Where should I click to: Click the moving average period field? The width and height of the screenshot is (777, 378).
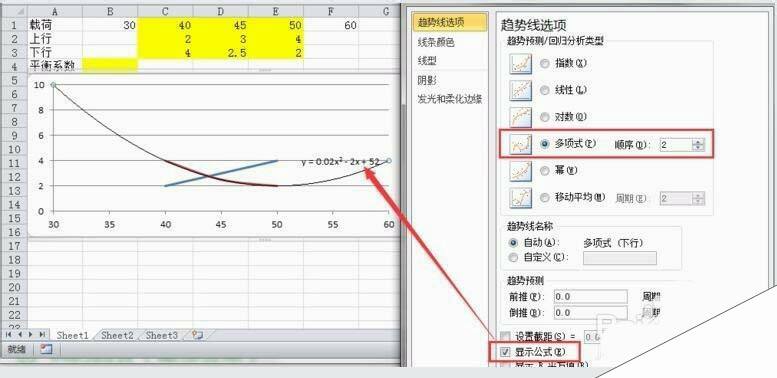pyautogui.click(x=676, y=199)
